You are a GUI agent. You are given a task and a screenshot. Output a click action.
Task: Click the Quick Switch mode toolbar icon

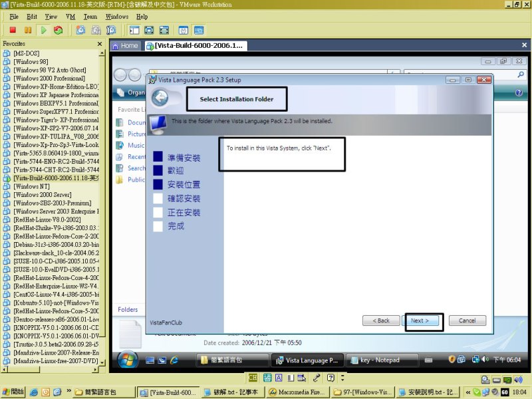[164, 30]
